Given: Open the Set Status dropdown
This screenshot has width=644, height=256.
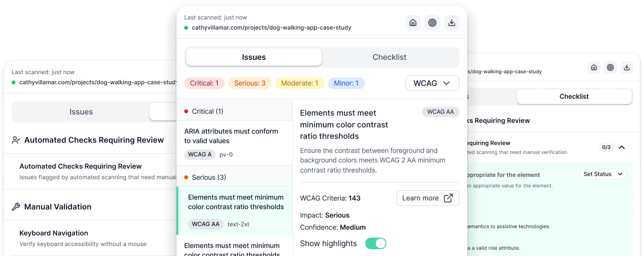Looking at the screenshot, I should [603, 174].
